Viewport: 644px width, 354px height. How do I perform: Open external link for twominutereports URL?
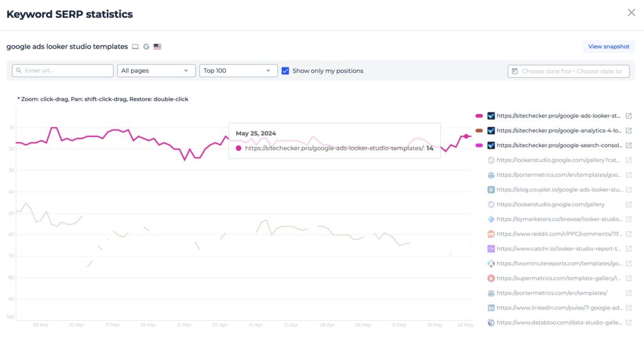click(628, 263)
